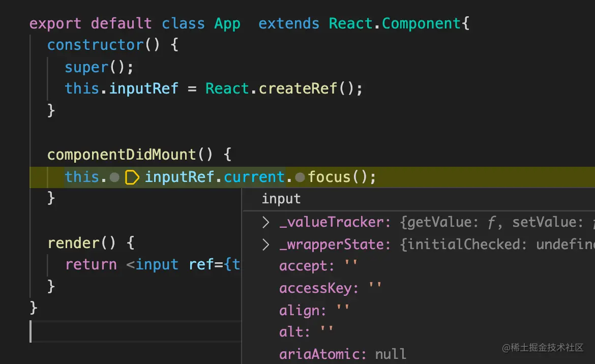The height and width of the screenshot is (364, 595).
Task: Expand the _wrapperState property
Action: point(265,245)
